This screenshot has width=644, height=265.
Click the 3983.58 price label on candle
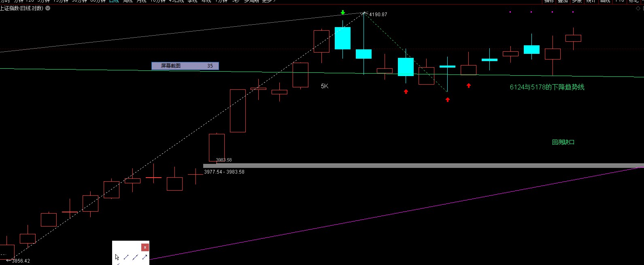click(224, 160)
